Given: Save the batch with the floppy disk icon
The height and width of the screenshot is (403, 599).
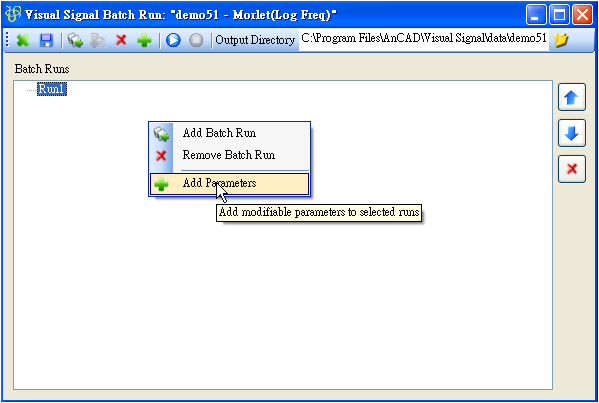Looking at the screenshot, I should [x=47, y=40].
